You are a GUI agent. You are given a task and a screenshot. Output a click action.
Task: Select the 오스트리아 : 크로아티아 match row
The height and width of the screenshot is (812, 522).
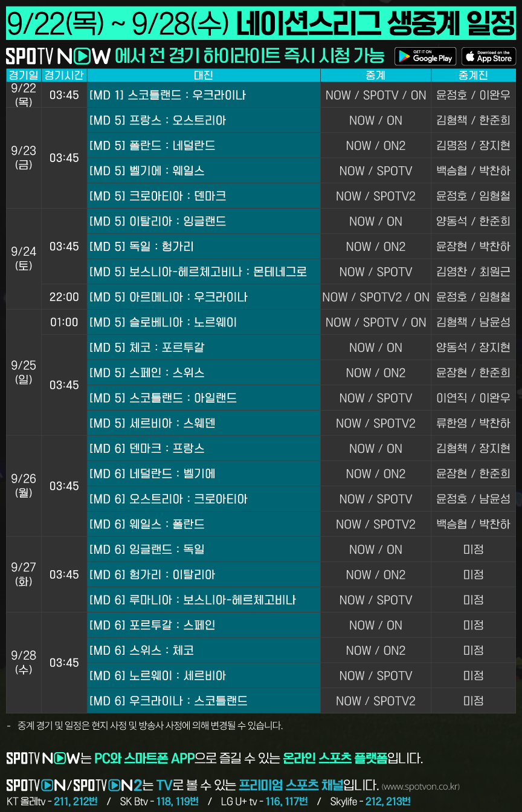(204, 499)
